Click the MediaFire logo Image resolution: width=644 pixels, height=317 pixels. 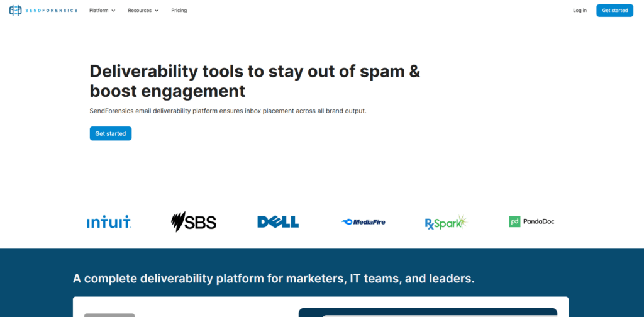[364, 222]
